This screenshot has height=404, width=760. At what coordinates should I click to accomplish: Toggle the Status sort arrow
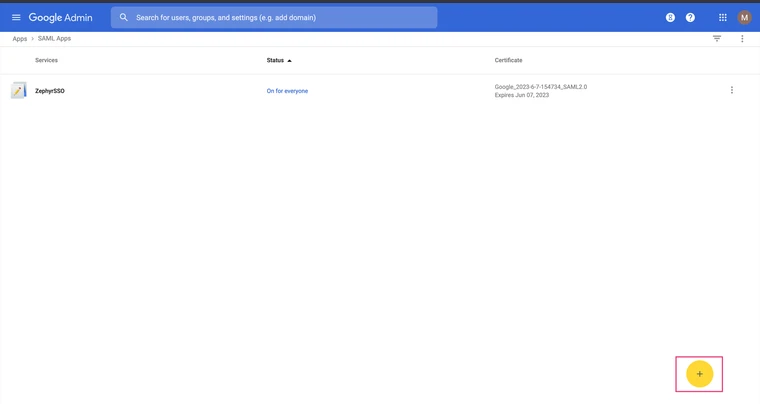coord(290,60)
